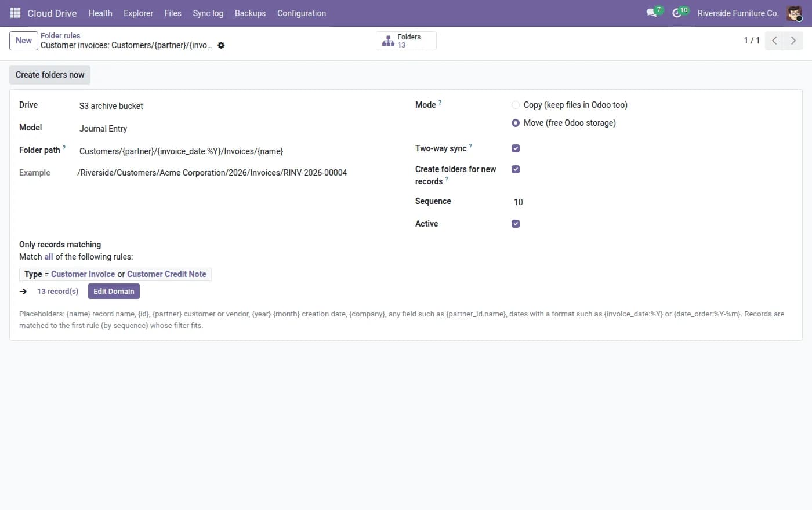Open the Drive dropdown field S3 archive bucket
This screenshot has width=812, height=510.
(x=238, y=106)
